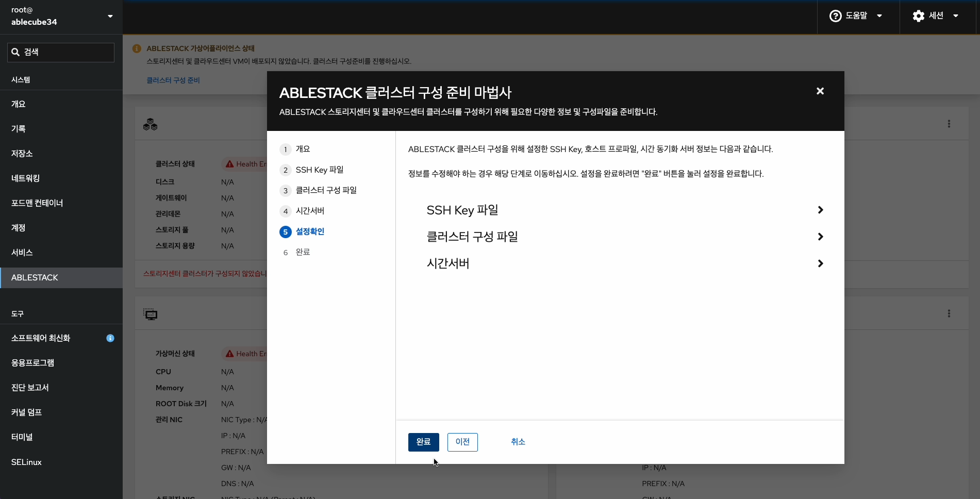Open the root@ablecube34 host switcher
The width and height of the screenshot is (980, 499).
61,16
